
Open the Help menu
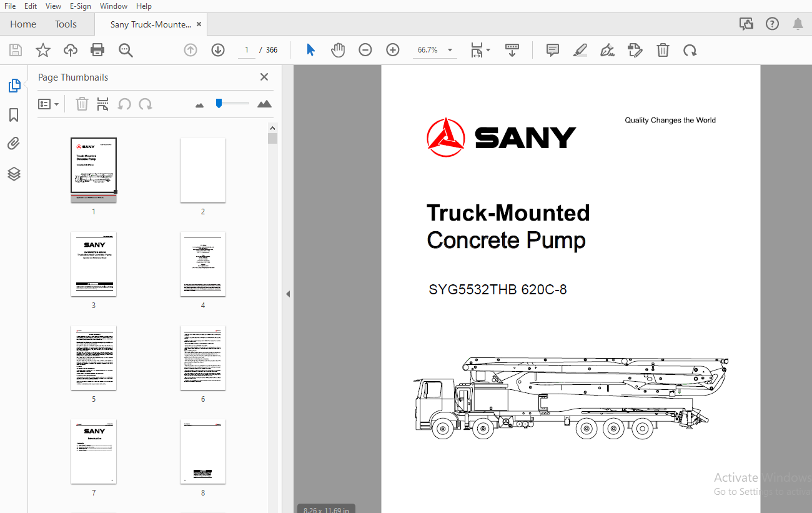click(144, 6)
